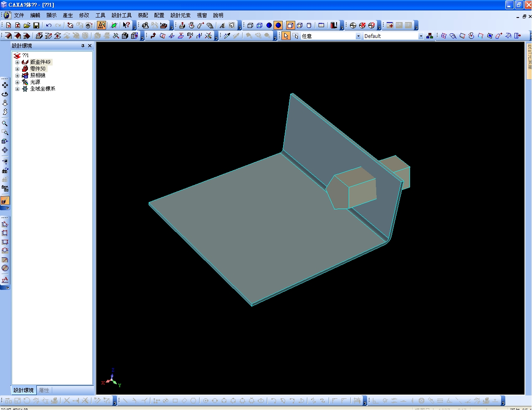
Task: Open the 產生 menu
Action: 68,15
